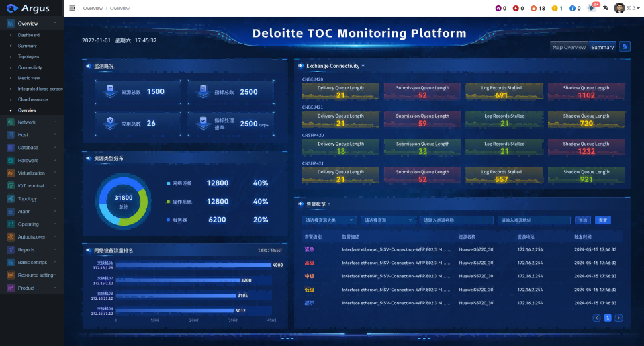Viewport: 644px width, 346px height.
Task: Click the resource address input field
Action: 534,220
